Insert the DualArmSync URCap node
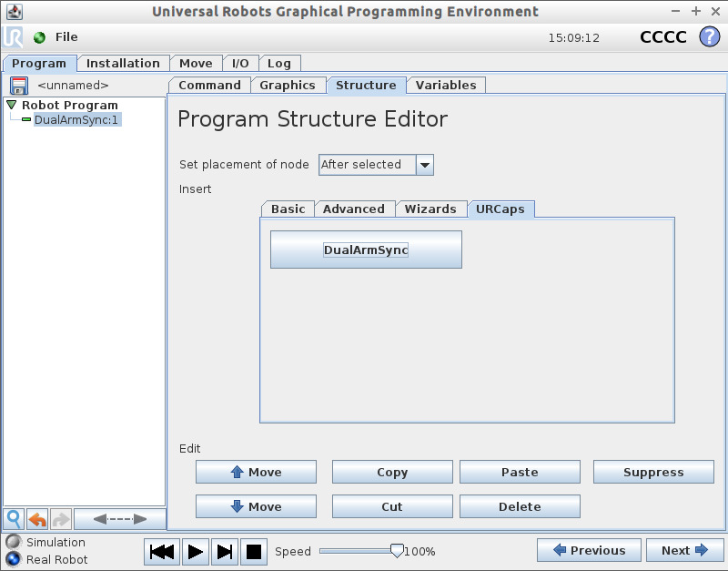The height and width of the screenshot is (571, 728). [366, 250]
